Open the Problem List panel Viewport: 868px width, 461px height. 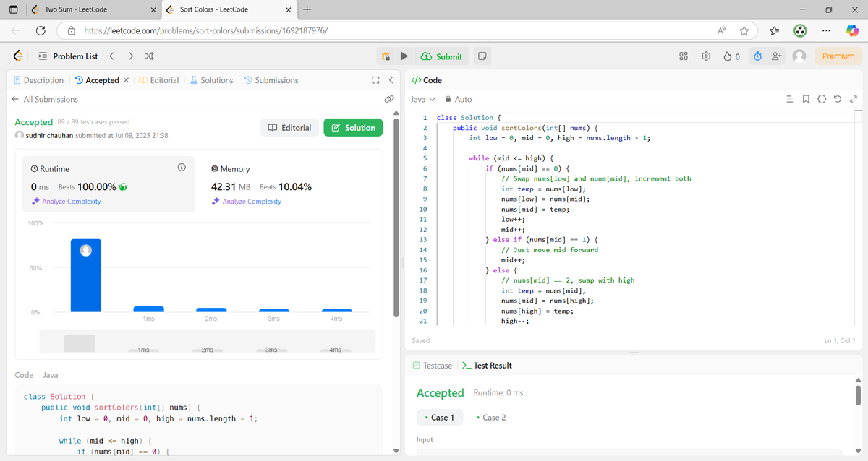tap(68, 56)
